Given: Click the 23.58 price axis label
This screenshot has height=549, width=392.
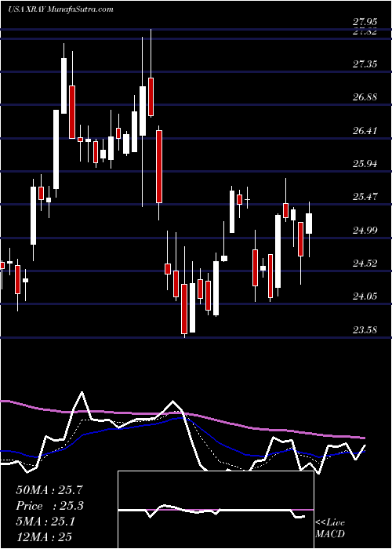Looking at the screenshot, I should click(365, 329).
